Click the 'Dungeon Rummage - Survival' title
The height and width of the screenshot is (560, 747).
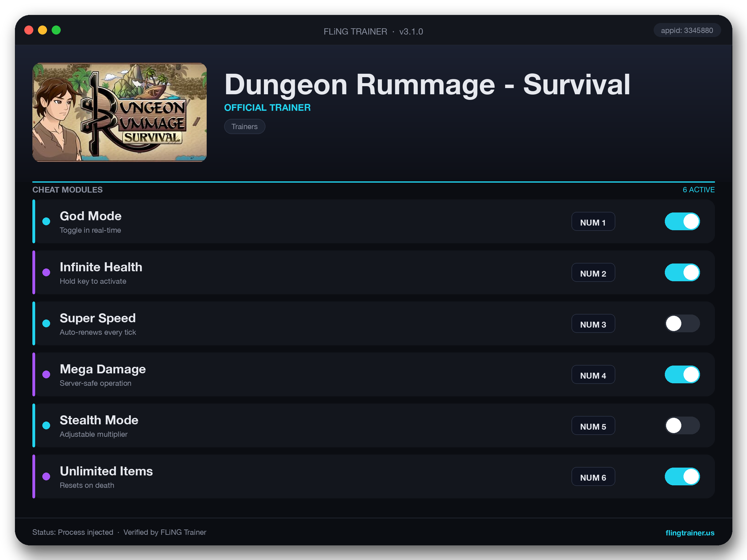click(x=427, y=84)
